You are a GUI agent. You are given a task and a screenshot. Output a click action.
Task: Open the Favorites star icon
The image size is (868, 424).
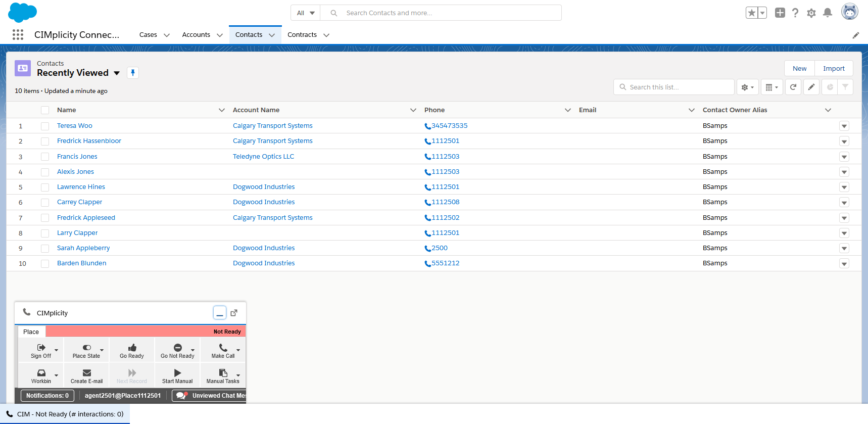coord(752,13)
